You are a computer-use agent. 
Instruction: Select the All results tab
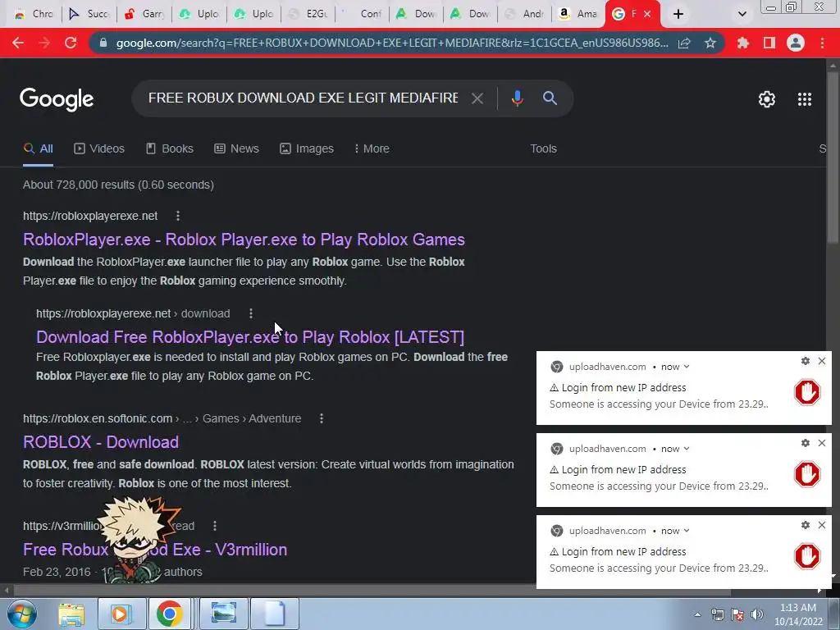(x=38, y=149)
